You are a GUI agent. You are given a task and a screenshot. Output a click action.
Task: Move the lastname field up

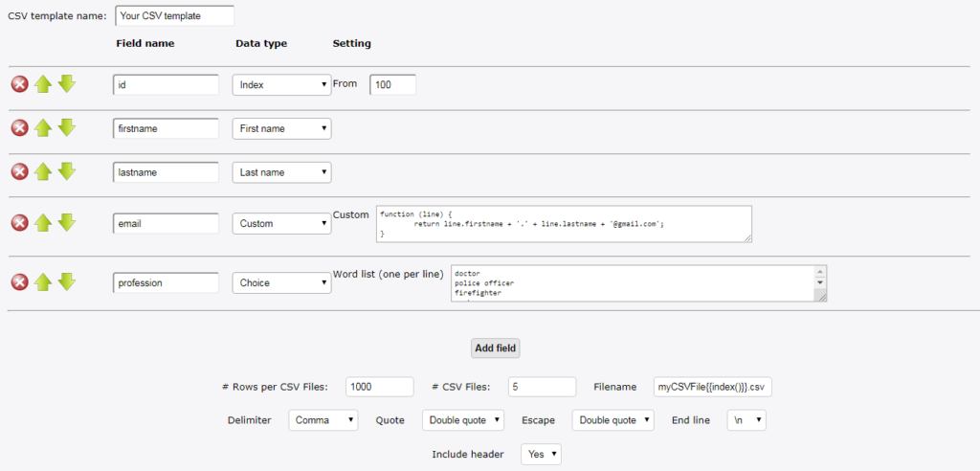[42, 172]
